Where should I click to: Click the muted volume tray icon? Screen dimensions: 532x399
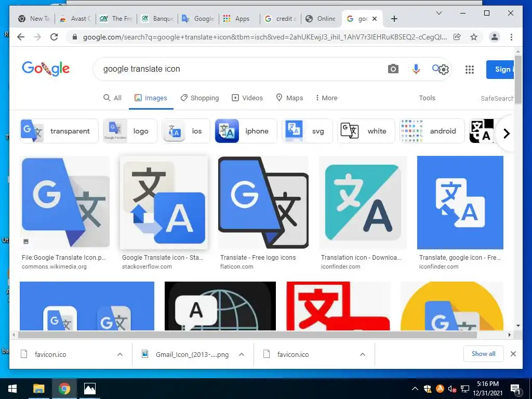[x=453, y=389]
